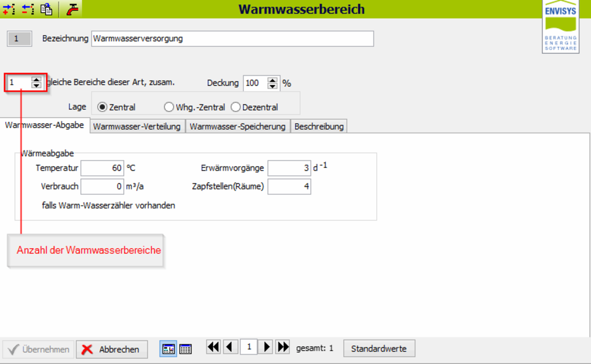Image resolution: width=591 pixels, height=364 pixels.
Task: Click the remove record icon with minus
Action: pos(28,9)
